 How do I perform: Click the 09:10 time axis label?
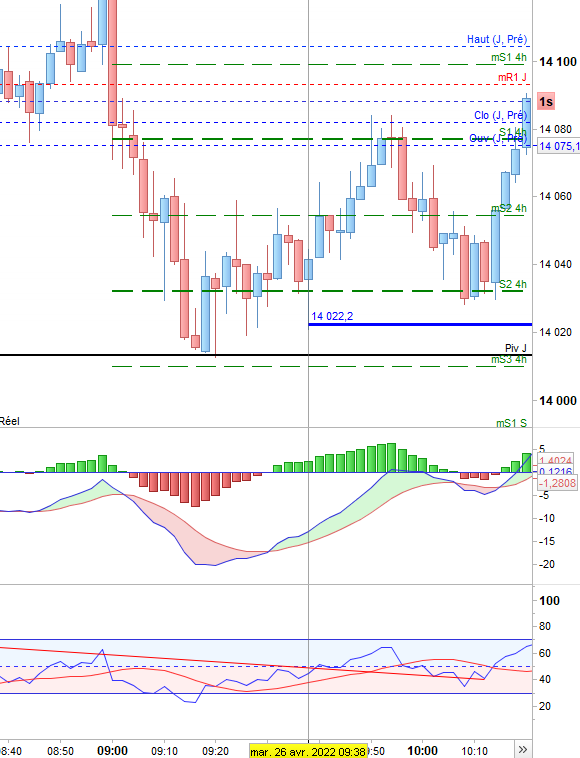(x=164, y=751)
